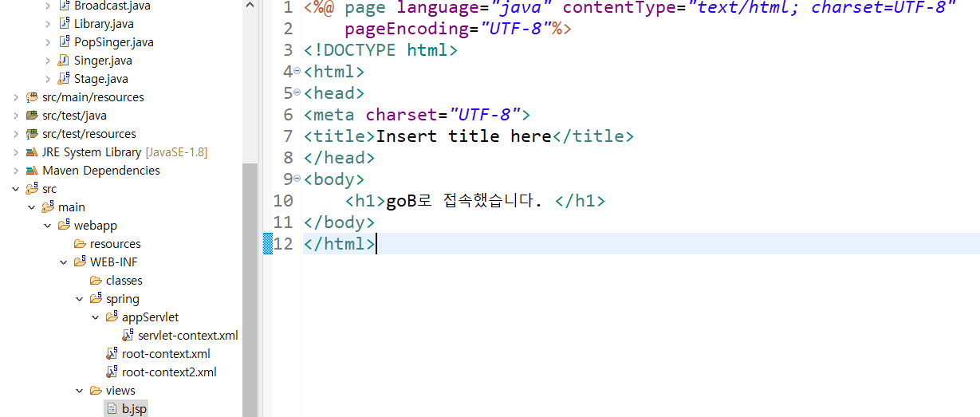Click the Maven Dependencies library icon
The image size is (980, 417).
click(x=33, y=170)
